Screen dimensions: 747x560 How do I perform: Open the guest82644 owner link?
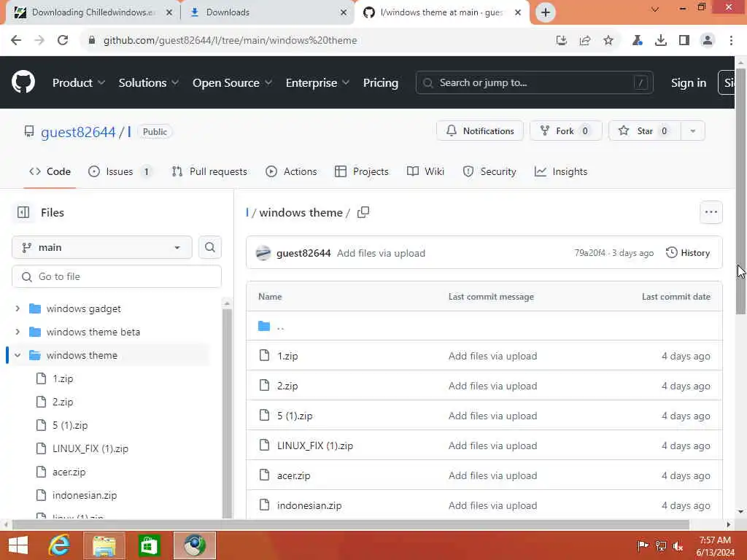(x=78, y=132)
